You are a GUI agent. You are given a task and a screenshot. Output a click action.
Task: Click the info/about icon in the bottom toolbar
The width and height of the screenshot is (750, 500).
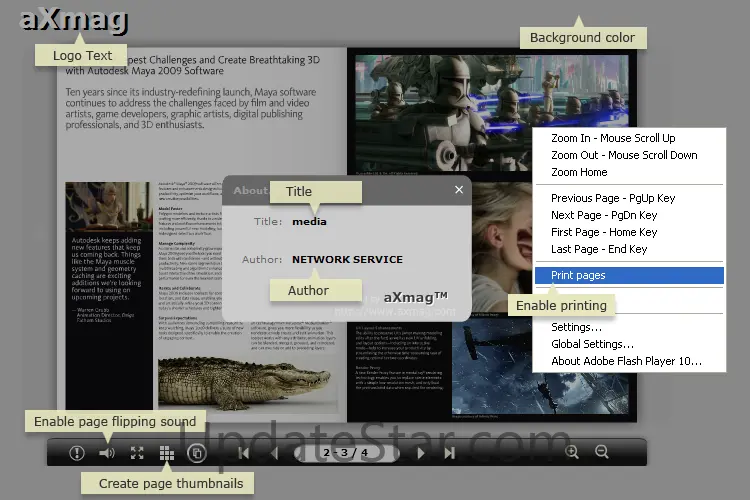(77, 453)
